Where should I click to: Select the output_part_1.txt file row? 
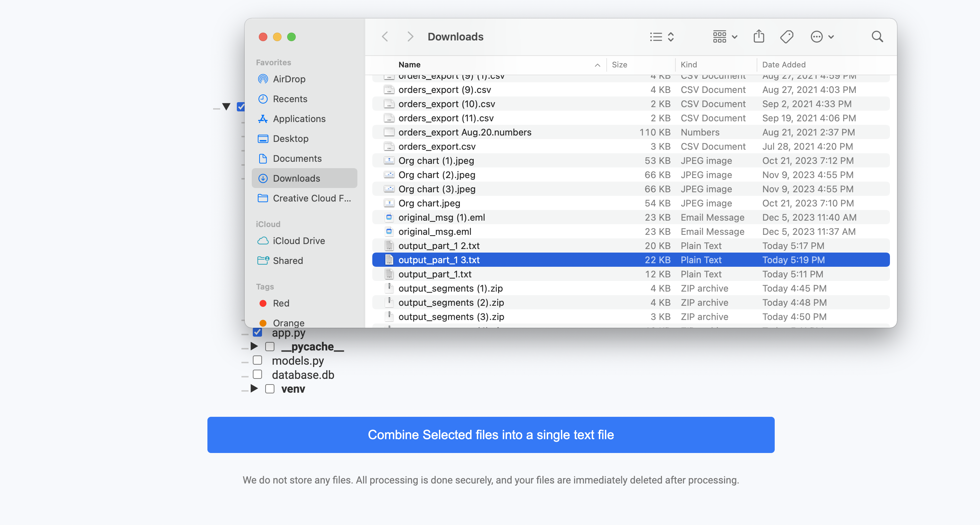tap(435, 274)
